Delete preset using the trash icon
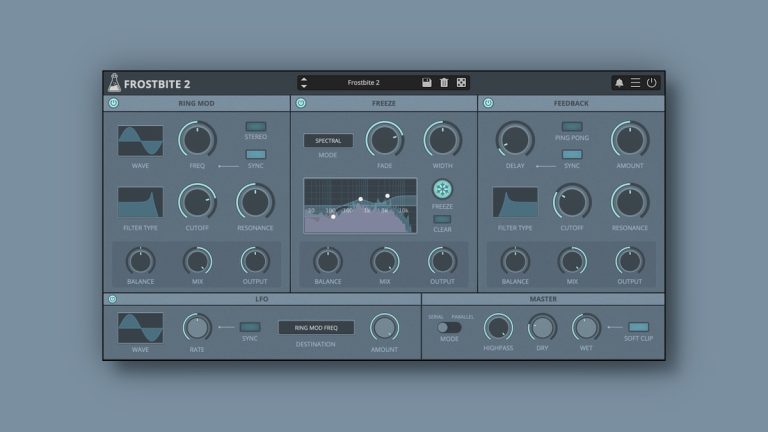The width and height of the screenshot is (768, 432). 444,83
